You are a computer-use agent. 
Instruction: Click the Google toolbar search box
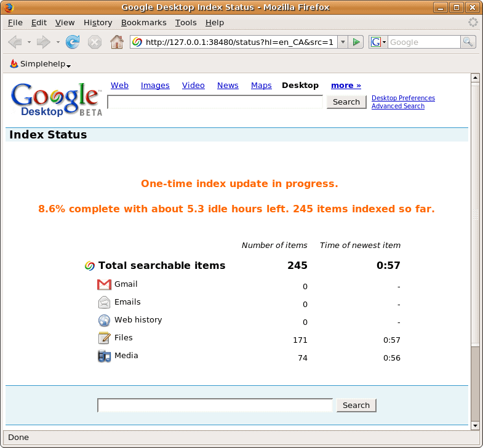(x=424, y=42)
